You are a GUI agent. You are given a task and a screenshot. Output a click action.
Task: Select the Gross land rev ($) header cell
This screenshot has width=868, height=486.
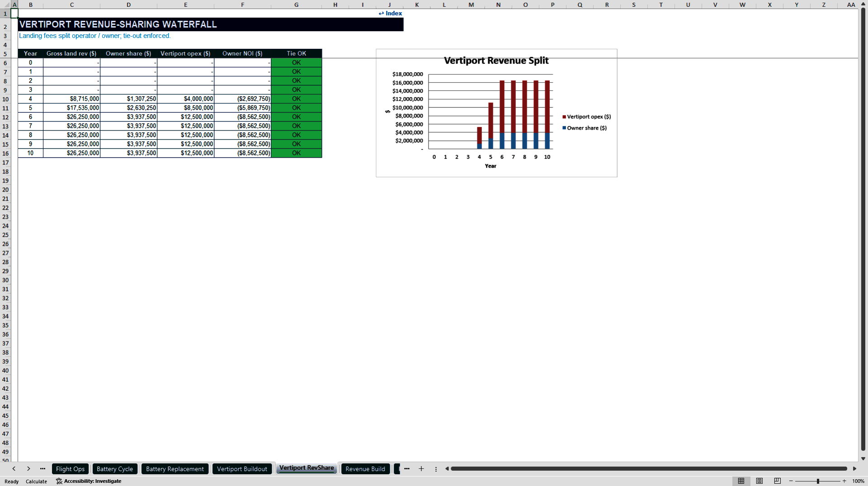coord(71,53)
